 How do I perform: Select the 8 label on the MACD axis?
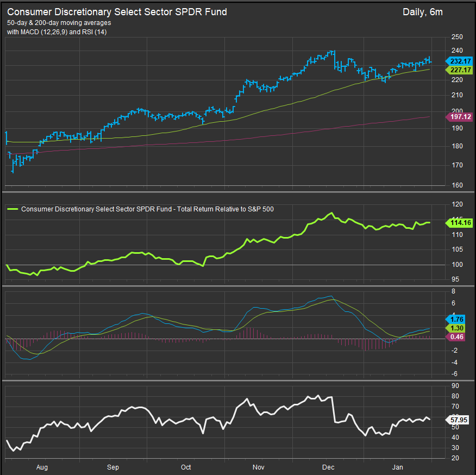pos(454,291)
